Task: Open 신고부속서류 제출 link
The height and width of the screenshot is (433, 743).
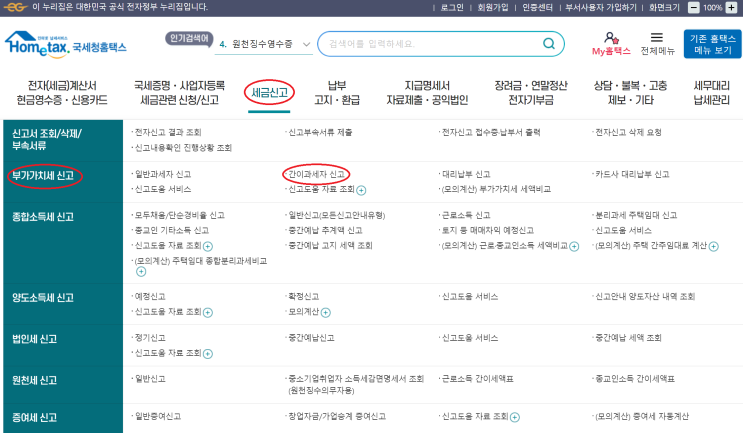Action: point(320,132)
